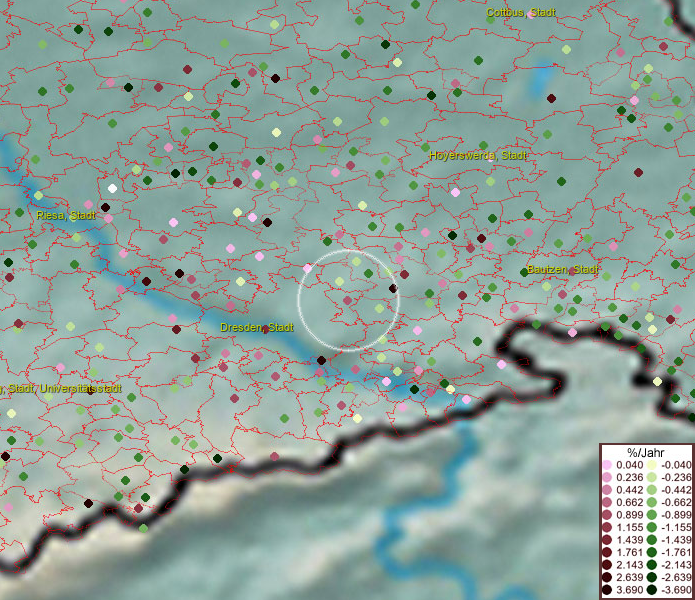Pick the -1.155 legend swatch
This screenshot has height=600, width=695.
pos(652,527)
